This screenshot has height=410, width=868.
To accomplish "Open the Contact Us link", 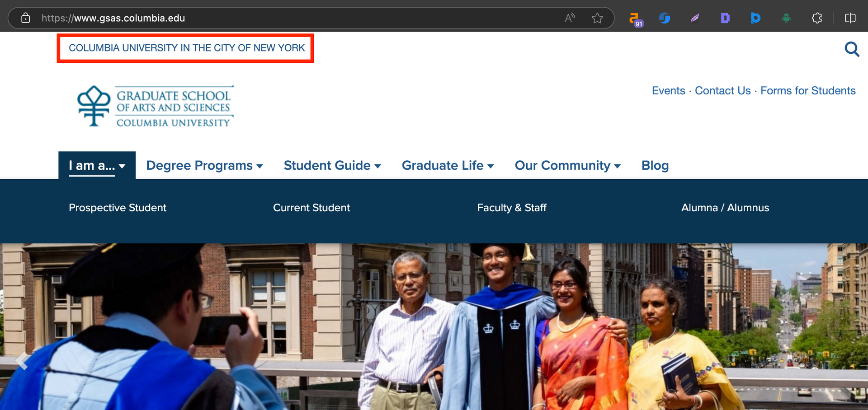I will 722,91.
